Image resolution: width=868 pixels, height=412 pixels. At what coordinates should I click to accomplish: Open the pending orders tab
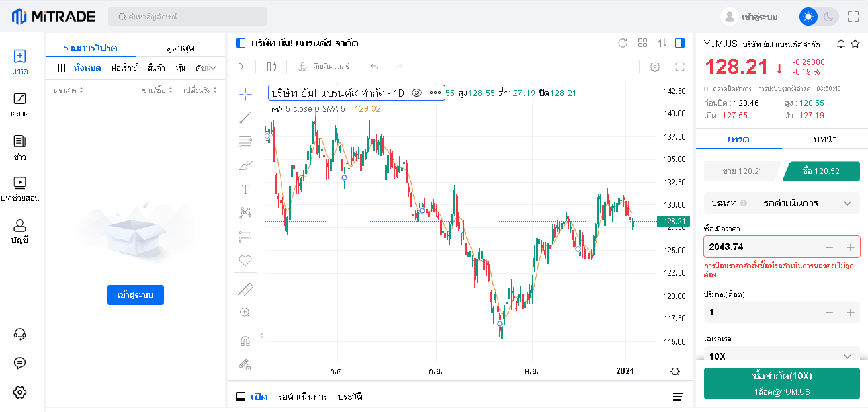[302, 397]
